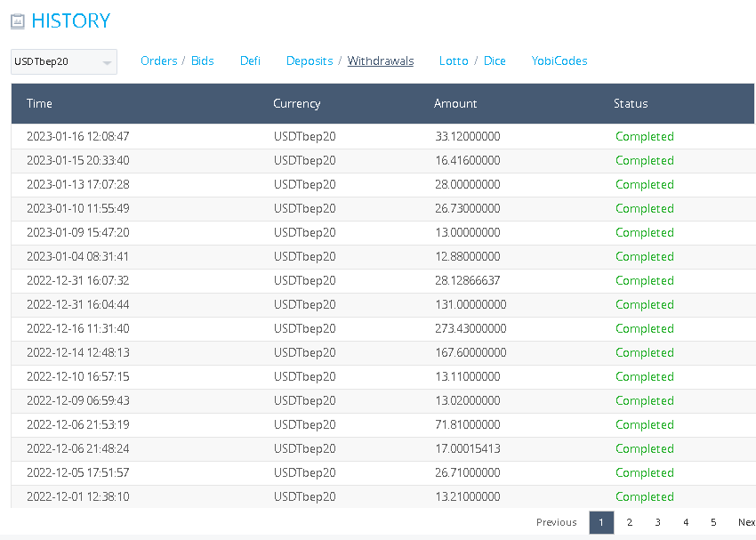The width and height of the screenshot is (756, 540).
Task: Select the timestamp 2022-12-10 16:57:15
Action: pyautogui.click(x=78, y=376)
